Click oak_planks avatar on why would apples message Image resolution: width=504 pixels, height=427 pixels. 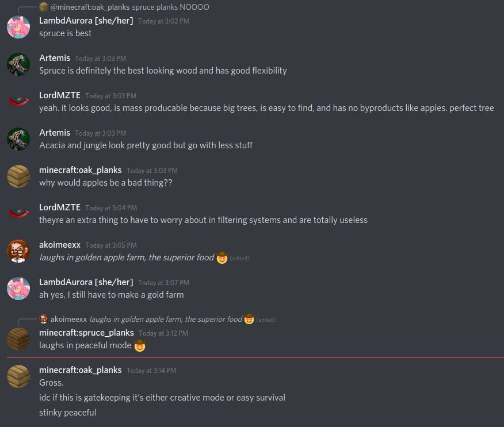point(18,176)
